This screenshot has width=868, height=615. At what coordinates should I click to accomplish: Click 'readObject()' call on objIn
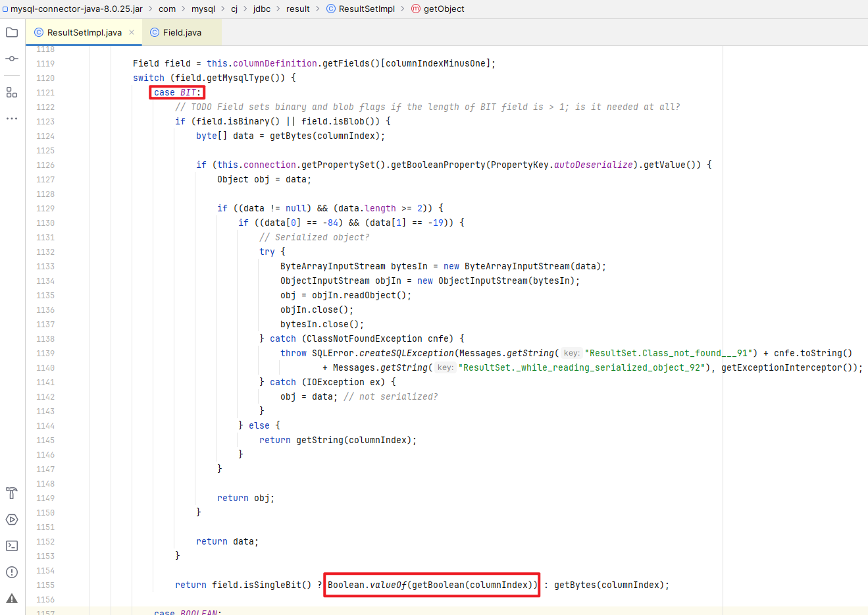pos(375,296)
